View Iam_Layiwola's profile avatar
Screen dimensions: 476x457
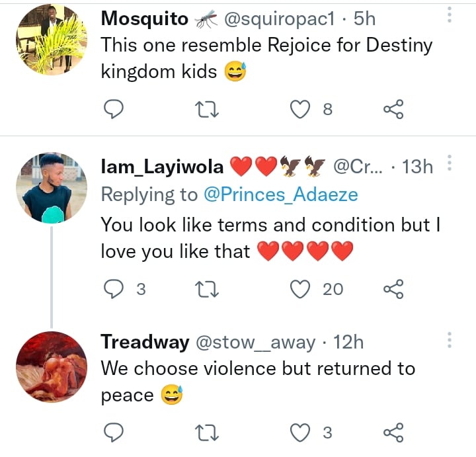click(x=52, y=188)
